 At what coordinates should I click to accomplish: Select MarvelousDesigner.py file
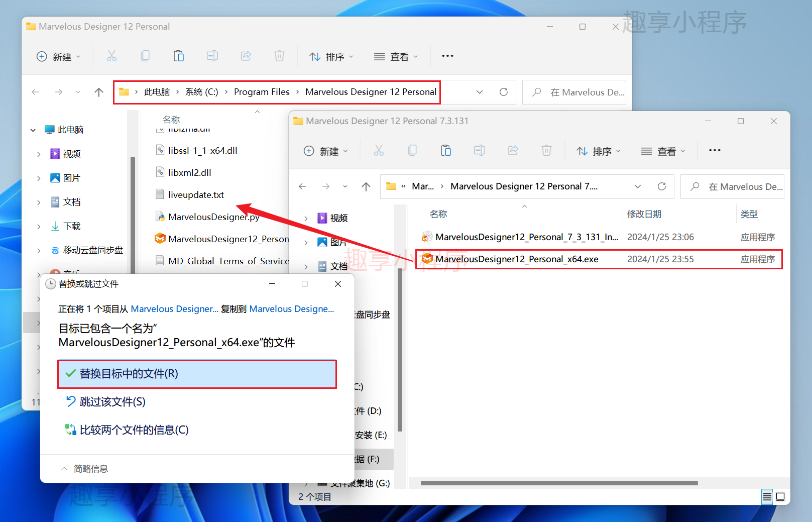(207, 217)
